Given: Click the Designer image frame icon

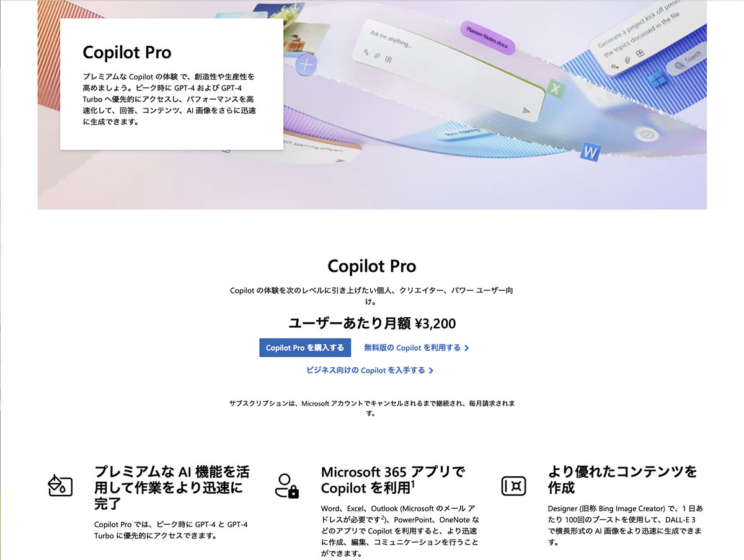Looking at the screenshot, I should pos(513,485).
